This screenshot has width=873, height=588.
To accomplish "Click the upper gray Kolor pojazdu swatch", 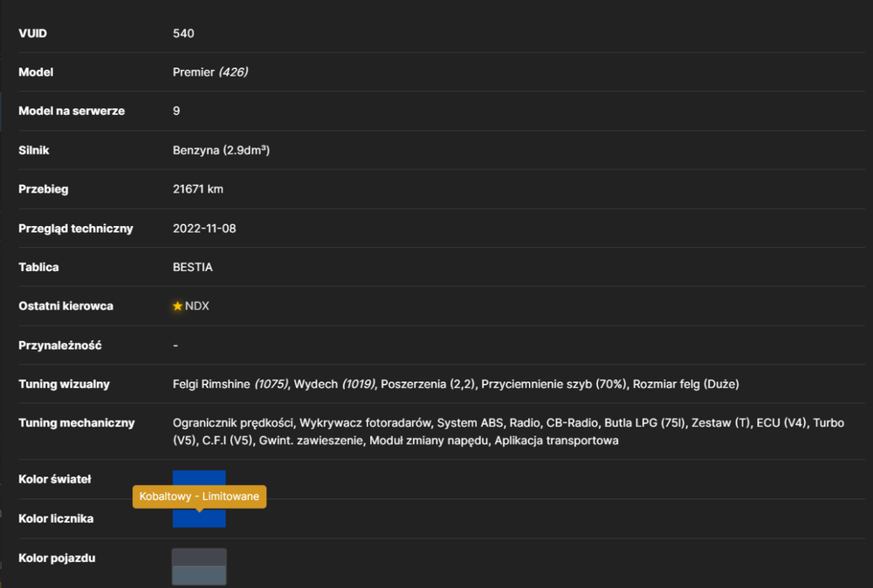I will (x=199, y=557).
